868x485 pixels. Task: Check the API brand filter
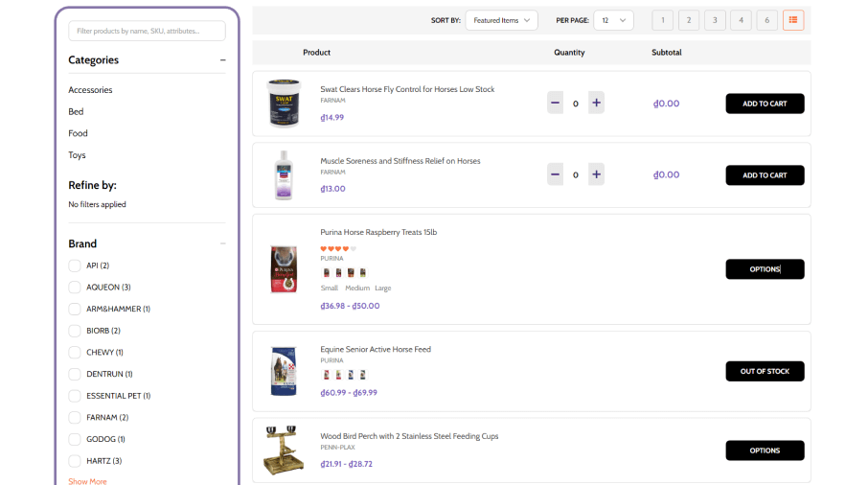click(75, 266)
